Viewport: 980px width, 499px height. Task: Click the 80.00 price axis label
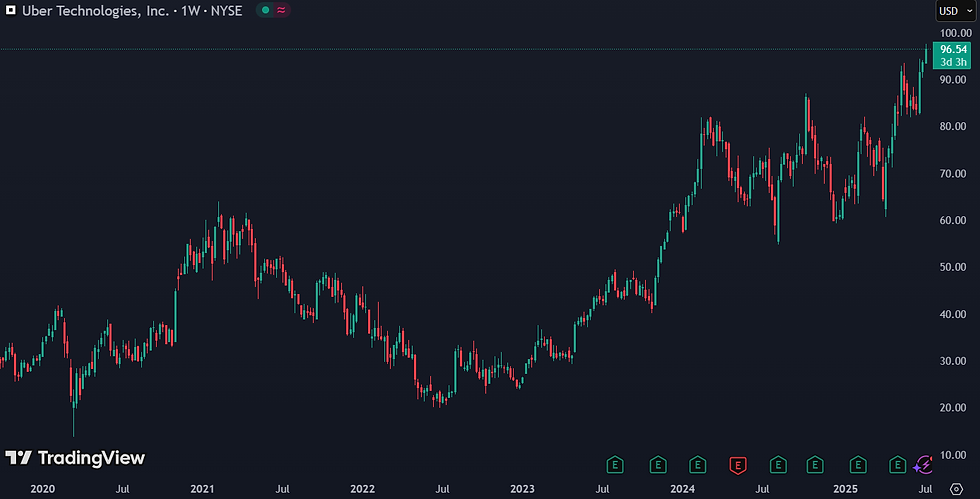pyautogui.click(x=952, y=126)
